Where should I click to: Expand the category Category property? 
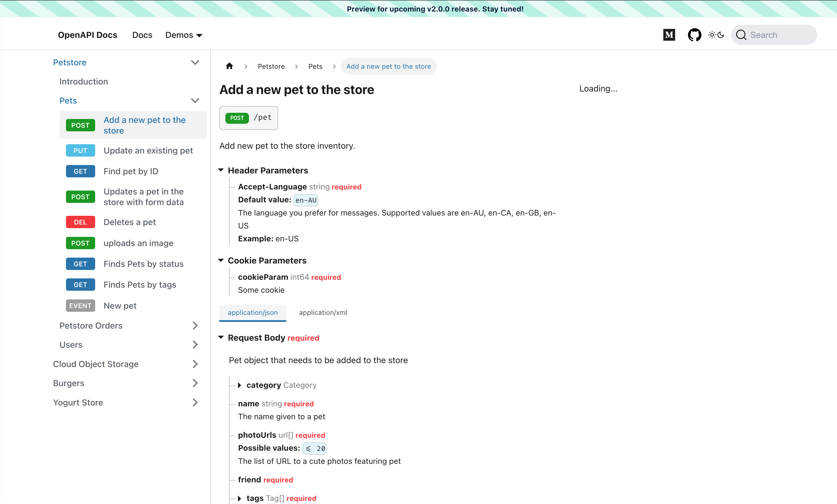[239, 385]
